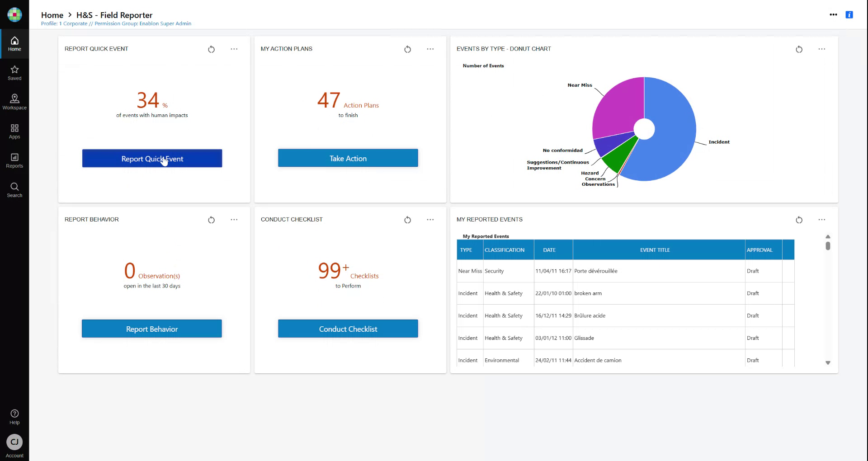Sort by the DATE column header
The width and height of the screenshot is (868, 461).
[549, 250]
